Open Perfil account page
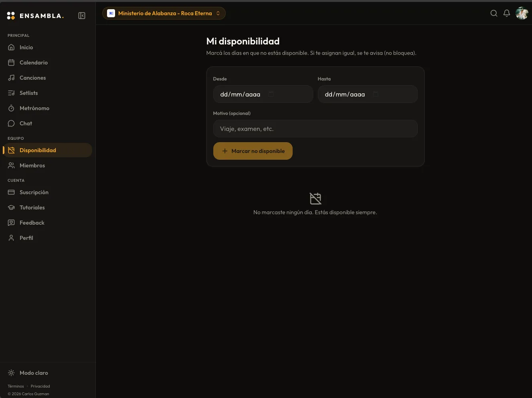532x398 pixels. click(x=48, y=238)
